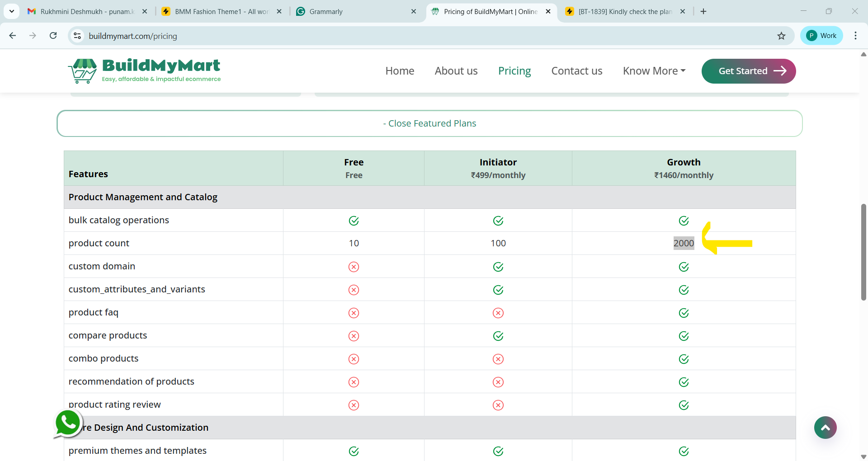This screenshot has width=868, height=461.
Task: Go back to the previous page
Action: point(13,36)
